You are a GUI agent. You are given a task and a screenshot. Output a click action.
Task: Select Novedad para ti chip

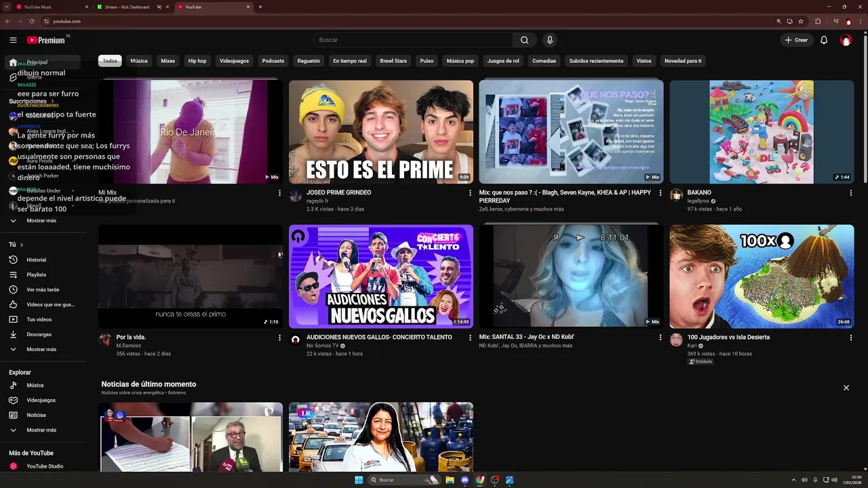pyautogui.click(x=683, y=61)
